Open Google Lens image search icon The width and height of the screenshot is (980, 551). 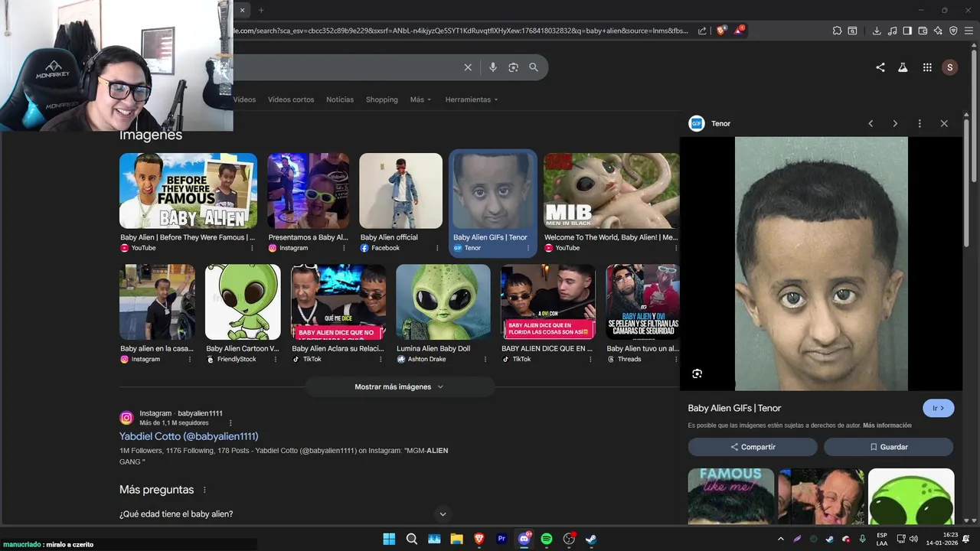(x=513, y=67)
